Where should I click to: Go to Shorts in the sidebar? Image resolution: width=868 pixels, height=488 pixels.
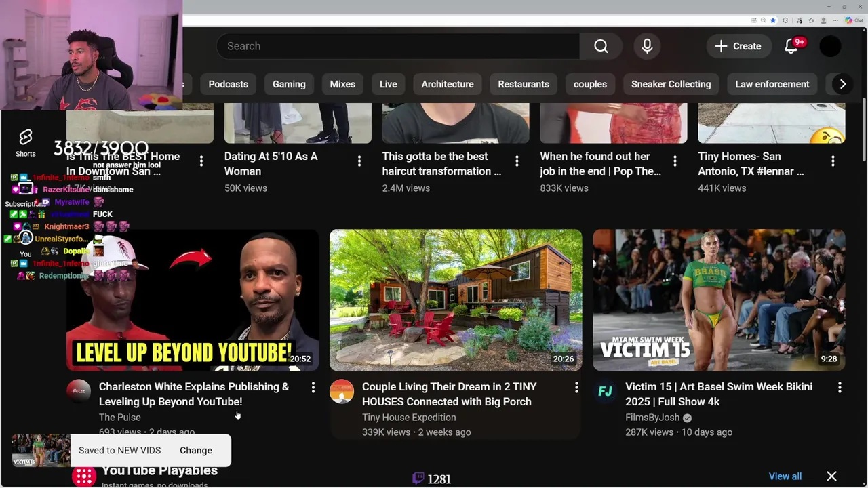[26, 143]
